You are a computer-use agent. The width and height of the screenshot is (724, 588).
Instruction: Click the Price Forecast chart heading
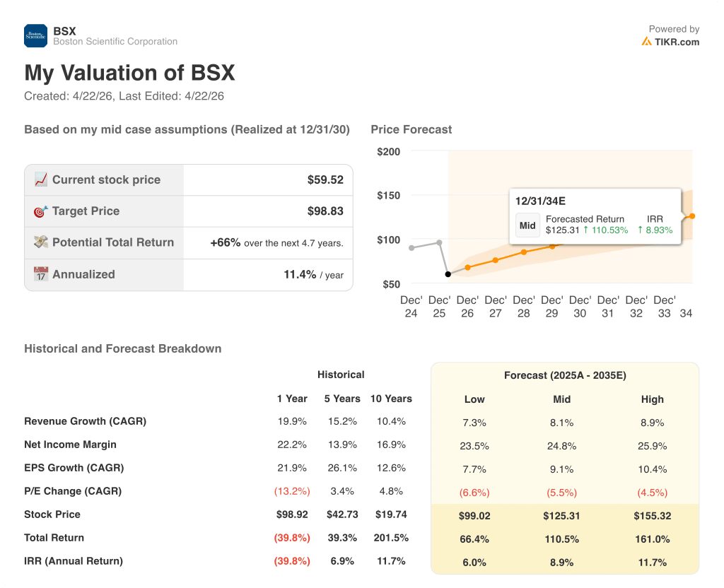point(411,129)
